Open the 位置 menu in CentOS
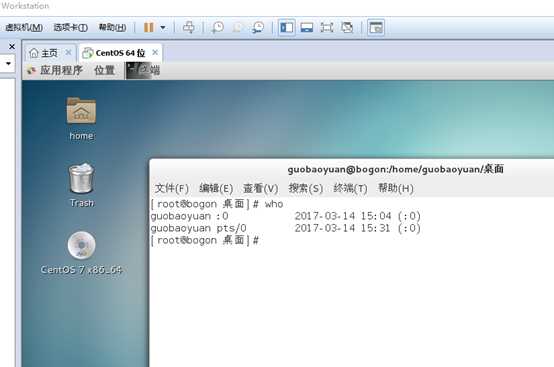Image resolution: width=554 pixels, height=367 pixels. click(105, 70)
